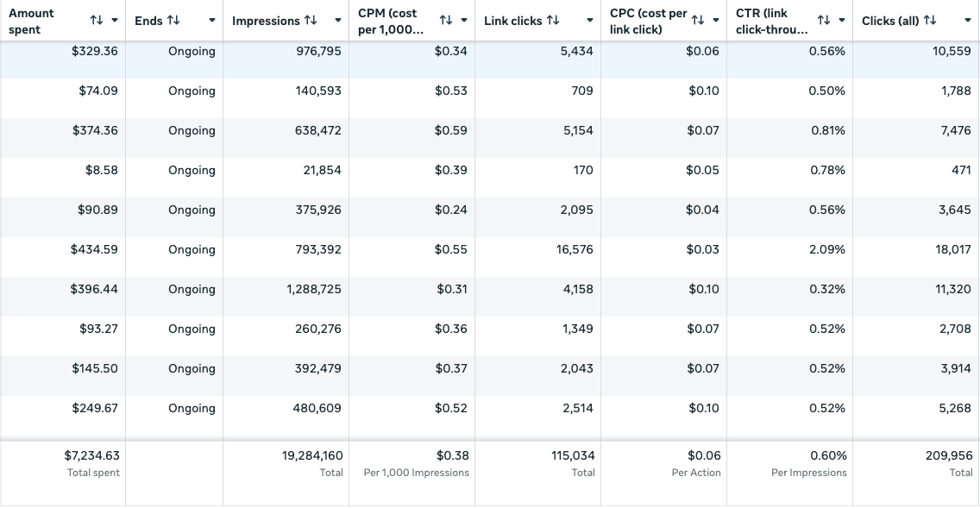Select the $329.36 amount spent cell

[x=94, y=51]
